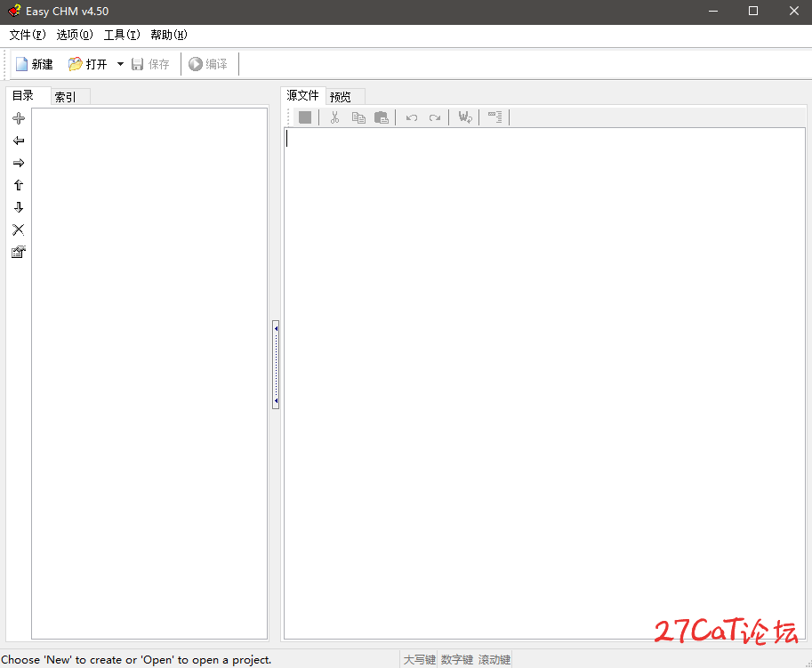Image resolution: width=812 pixels, height=668 pixels.
Task: Click the Copy icon in editor toolbar
Action: tap(358, 117)
